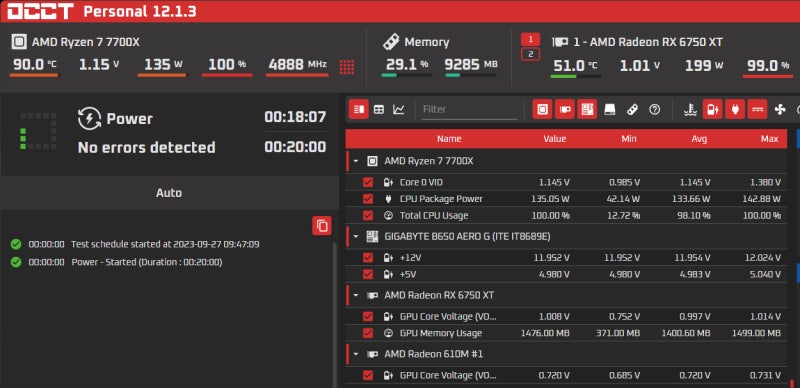The height and width of the screenshot is (388, 800).
Task: Click the GPU usage 99.0 % bar
Action: click(768, 76)
